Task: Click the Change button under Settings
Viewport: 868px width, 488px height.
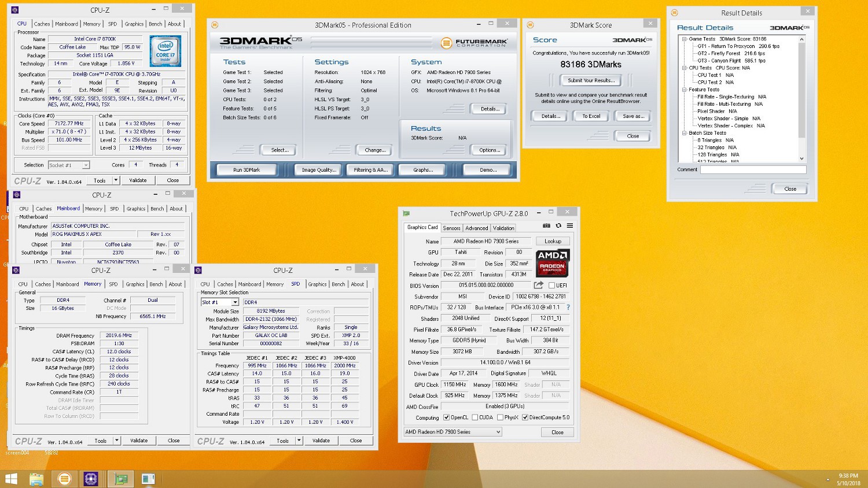Action: (375, 150)
